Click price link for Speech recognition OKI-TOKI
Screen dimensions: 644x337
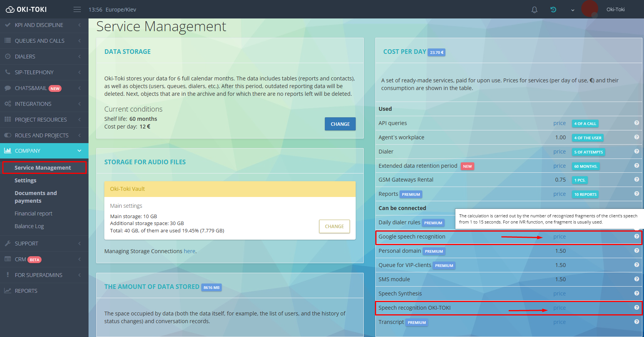559,308
